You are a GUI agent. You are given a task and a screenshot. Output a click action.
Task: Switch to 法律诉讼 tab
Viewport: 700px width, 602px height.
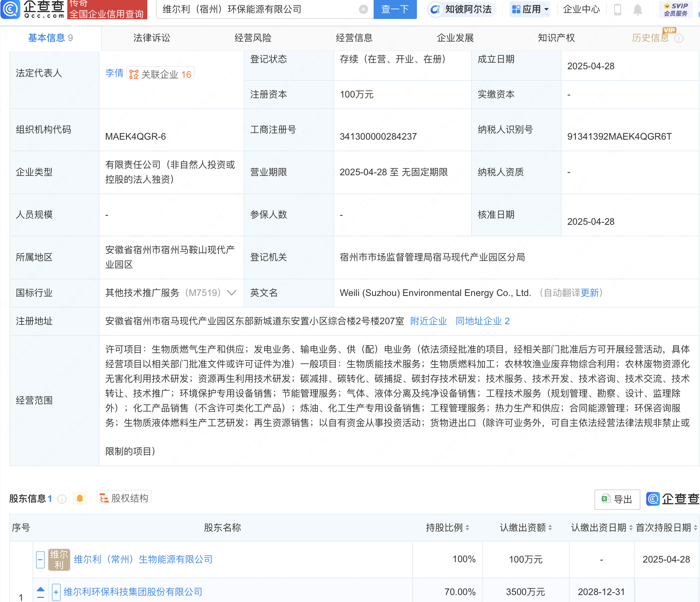[152, 38]
